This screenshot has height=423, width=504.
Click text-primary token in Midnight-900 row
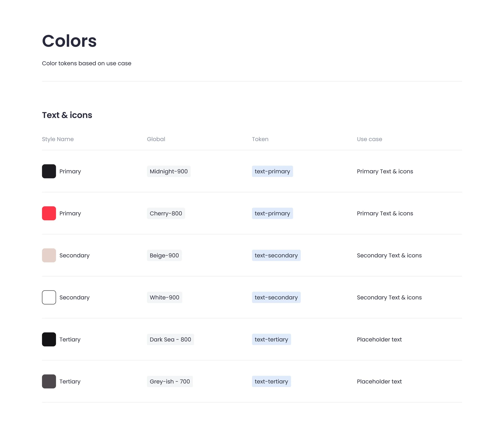(x=272, y=171)
